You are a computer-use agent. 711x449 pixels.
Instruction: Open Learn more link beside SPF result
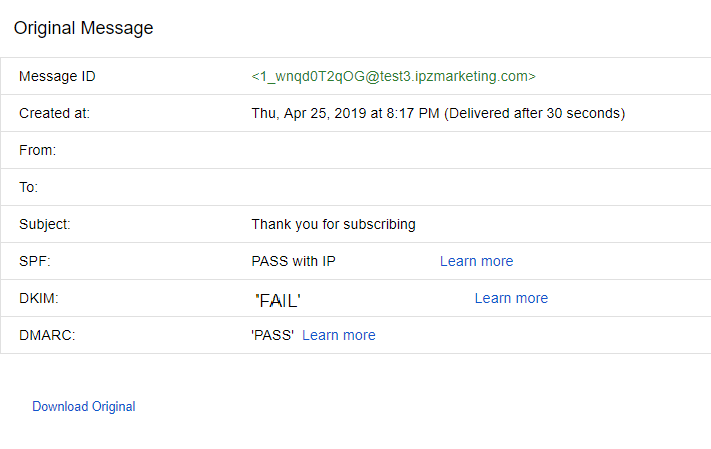476,261
